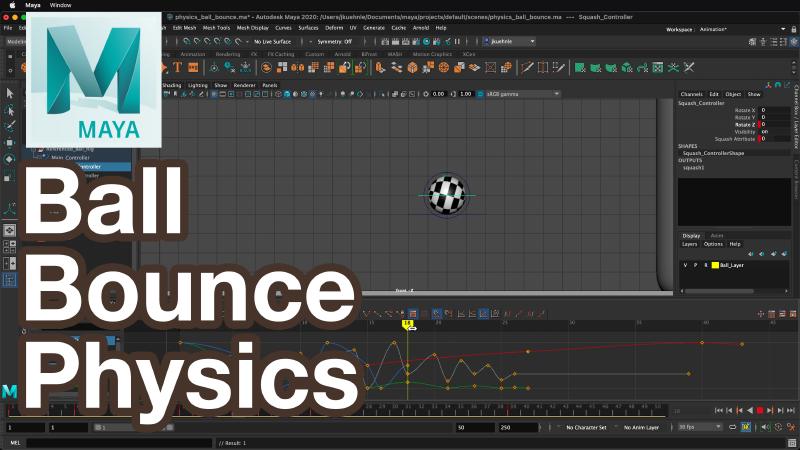Select the polygon Type tool in shelf
Viewport: 800px width, 450px height.
tap(177, 67)
